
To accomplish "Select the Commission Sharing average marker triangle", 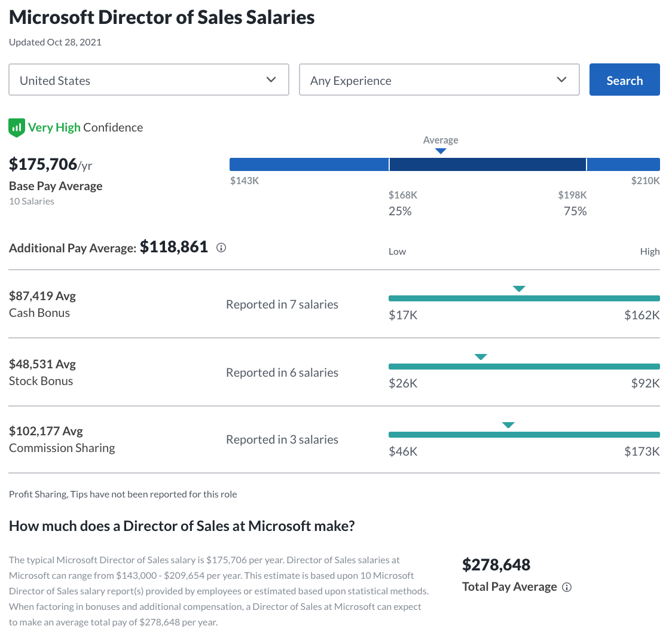I will pos(508,425).
